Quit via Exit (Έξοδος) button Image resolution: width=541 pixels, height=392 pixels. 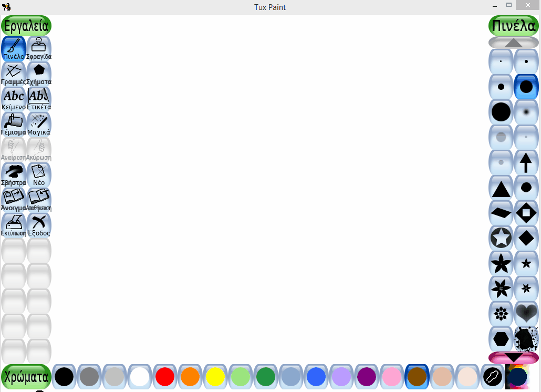(x=39, y=225)
